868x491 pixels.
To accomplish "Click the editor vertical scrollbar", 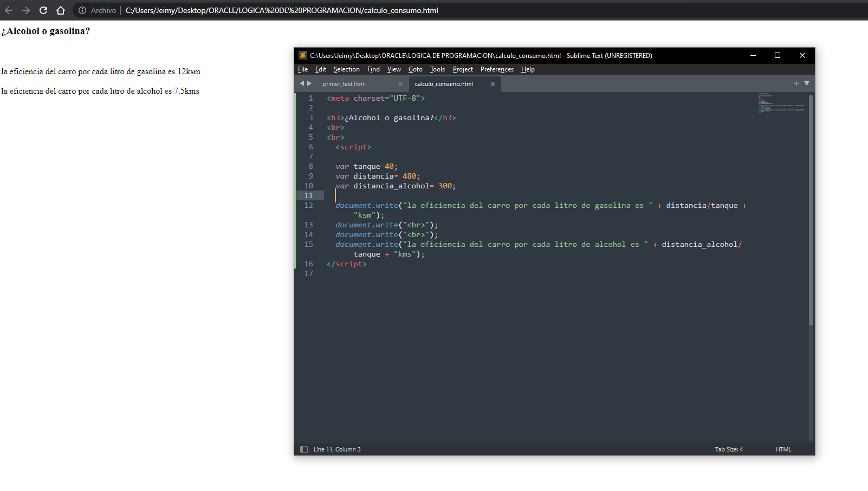I will tap(811, 210).
